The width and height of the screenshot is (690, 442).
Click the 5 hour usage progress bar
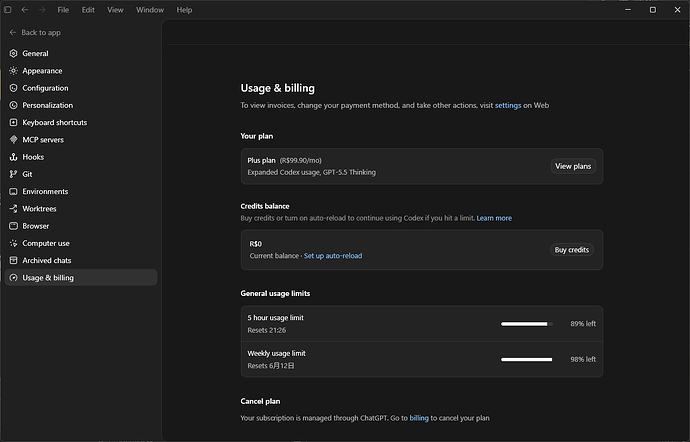click(526, 324)
